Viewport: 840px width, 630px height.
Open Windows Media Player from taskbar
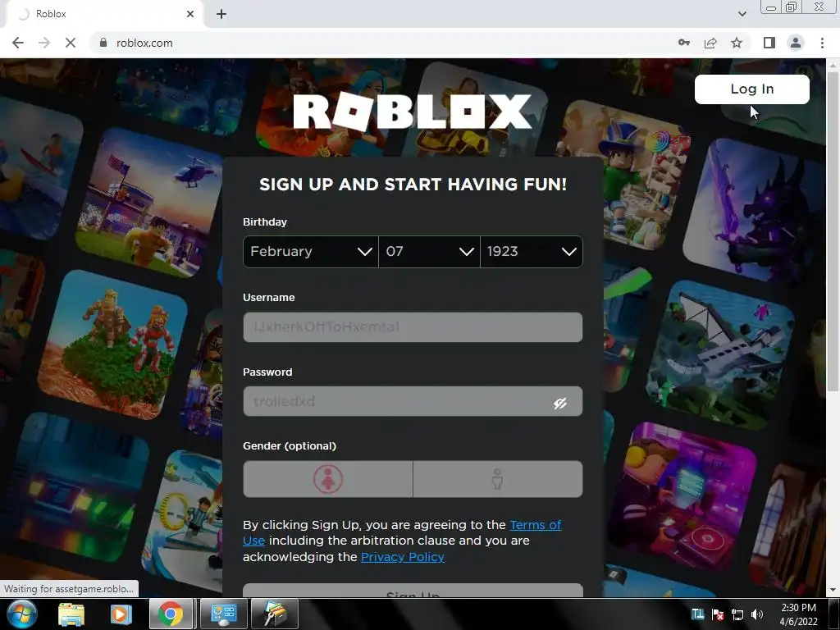(x=121, y=614)
